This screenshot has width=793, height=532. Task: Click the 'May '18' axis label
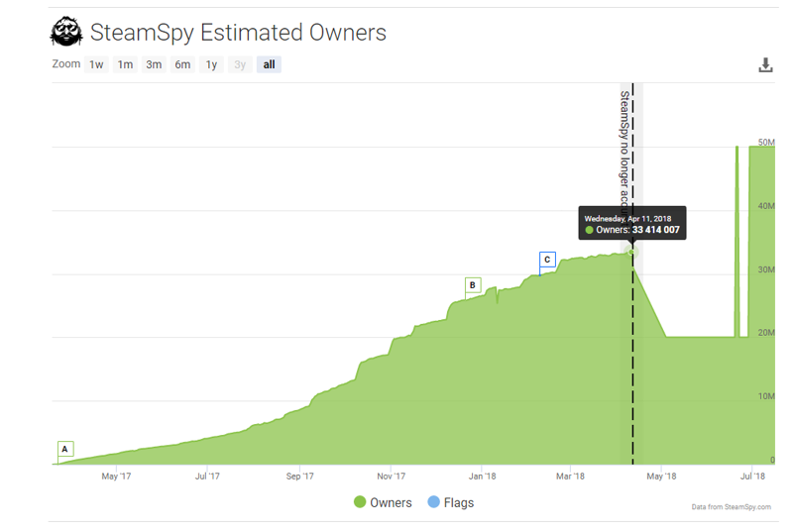[661, 476]
